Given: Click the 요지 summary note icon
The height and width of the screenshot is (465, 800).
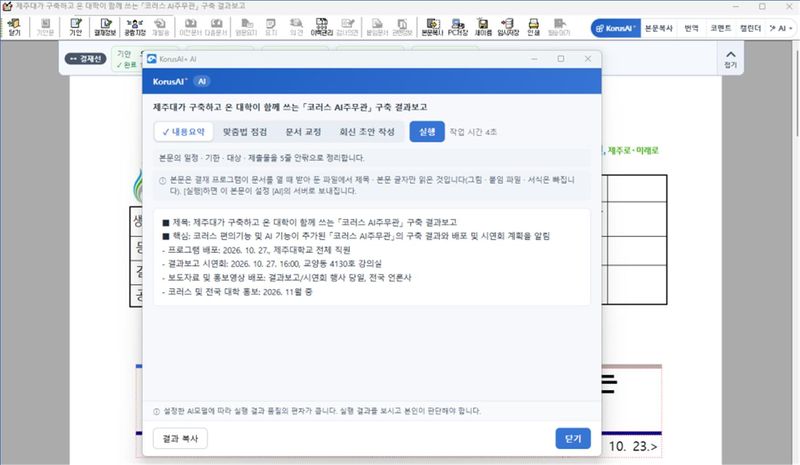Looking at the screenshot, I should coord(271,27).
